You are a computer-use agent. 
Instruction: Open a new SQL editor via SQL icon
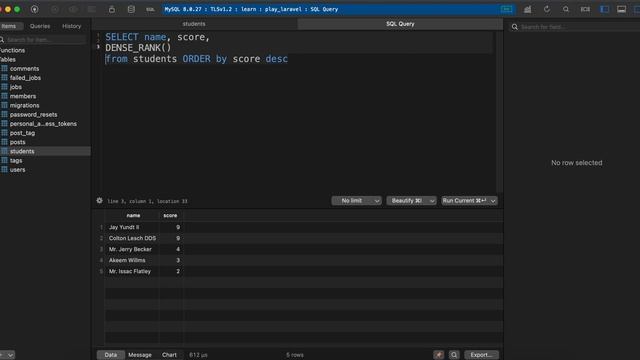(x=151, y=9)
